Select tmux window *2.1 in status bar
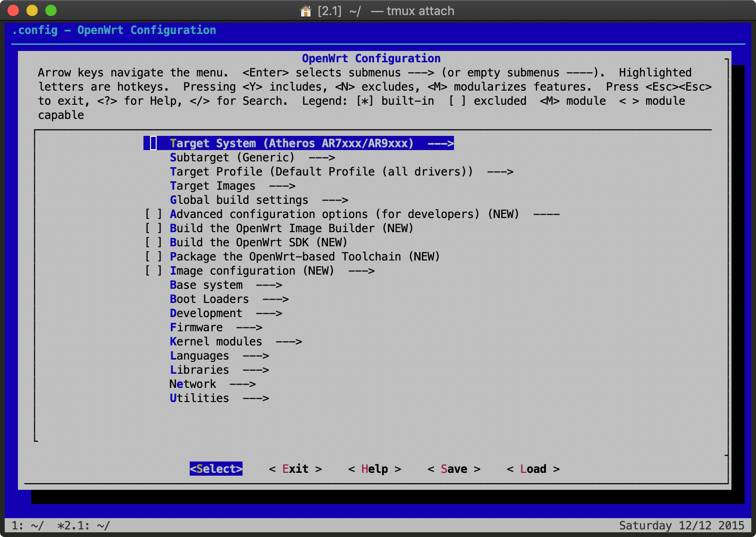 84,525
